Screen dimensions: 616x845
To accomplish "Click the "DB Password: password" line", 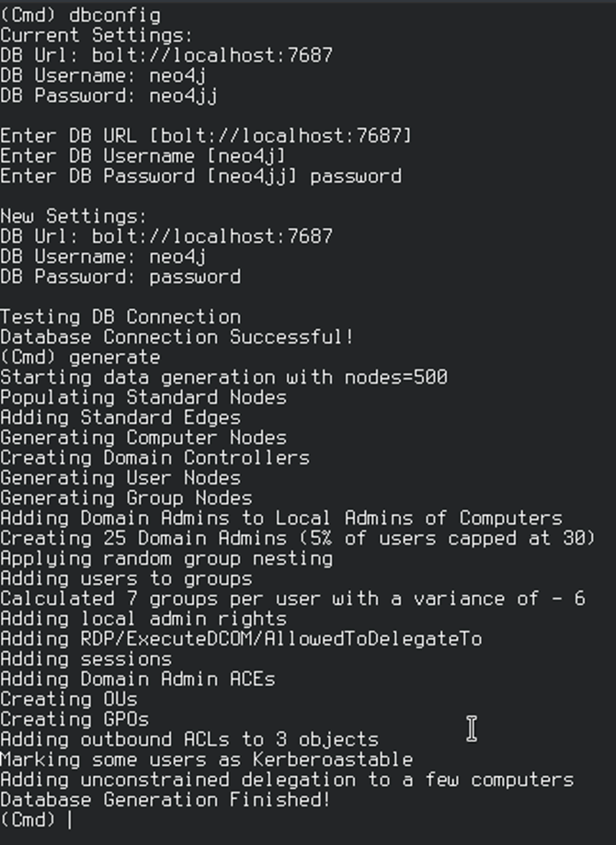I will (x=120, y=277).
